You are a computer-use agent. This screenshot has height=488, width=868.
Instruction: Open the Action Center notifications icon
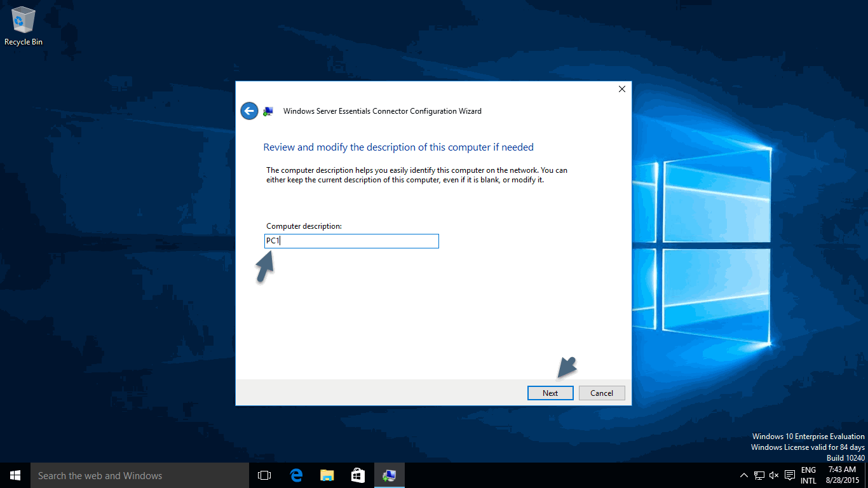point(790,475)
